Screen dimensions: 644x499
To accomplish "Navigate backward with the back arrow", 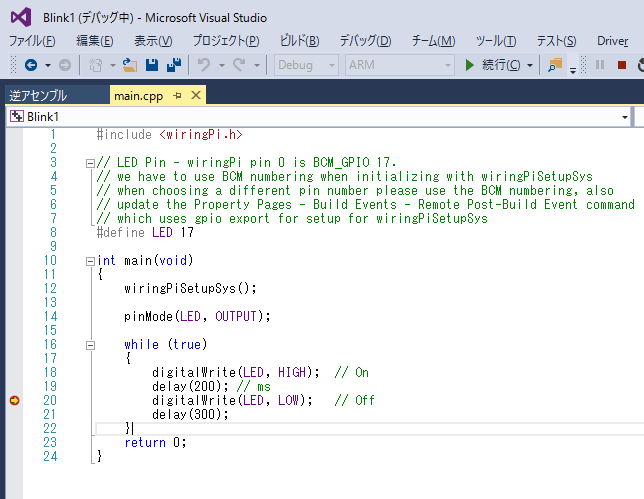I will [x=31, y=65].
